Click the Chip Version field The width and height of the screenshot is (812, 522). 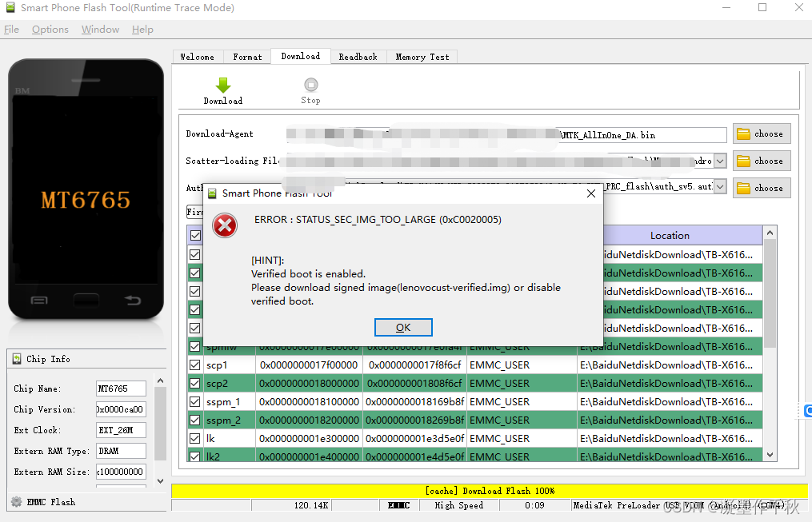[121, 409]
